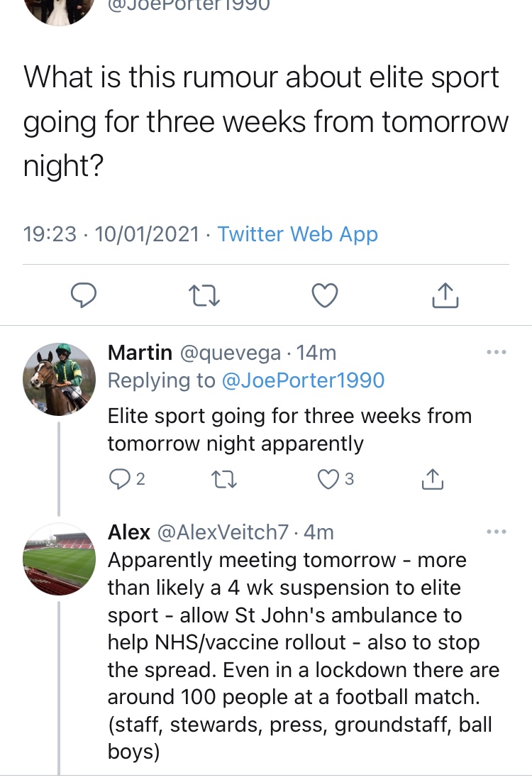Viewport: 532px width, 780px height.
Task: Like Martin's reply tweet
Action: coord(328,480)
